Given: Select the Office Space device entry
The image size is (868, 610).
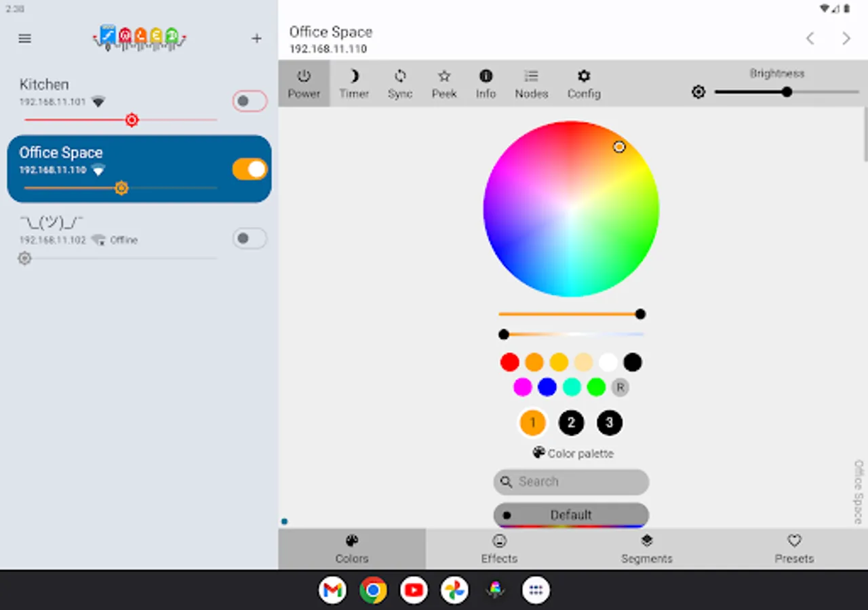Looking at the screenshot, I should [139, 169].
